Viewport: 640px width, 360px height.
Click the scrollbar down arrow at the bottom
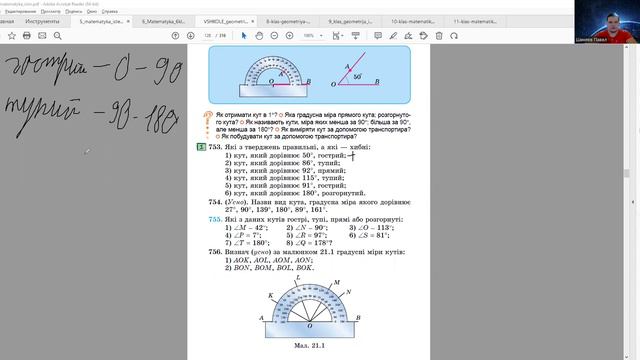[x=627, y=357]
